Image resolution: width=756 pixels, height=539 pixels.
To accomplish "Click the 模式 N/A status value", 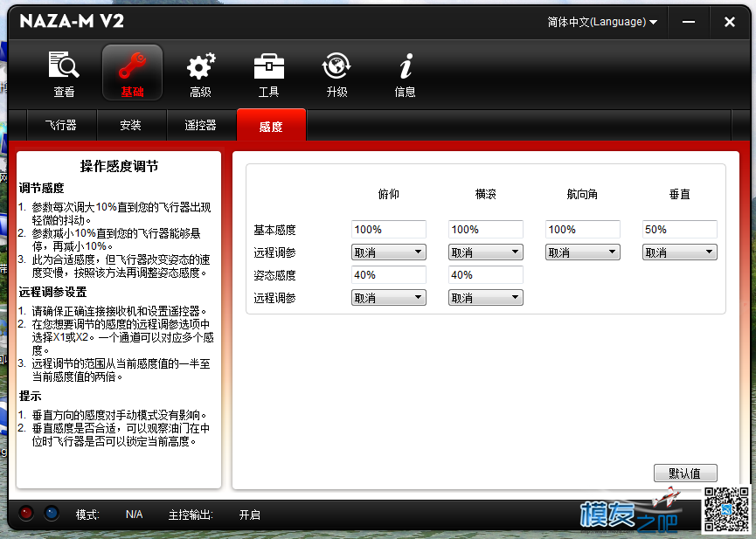I will [x=134, y=515].
